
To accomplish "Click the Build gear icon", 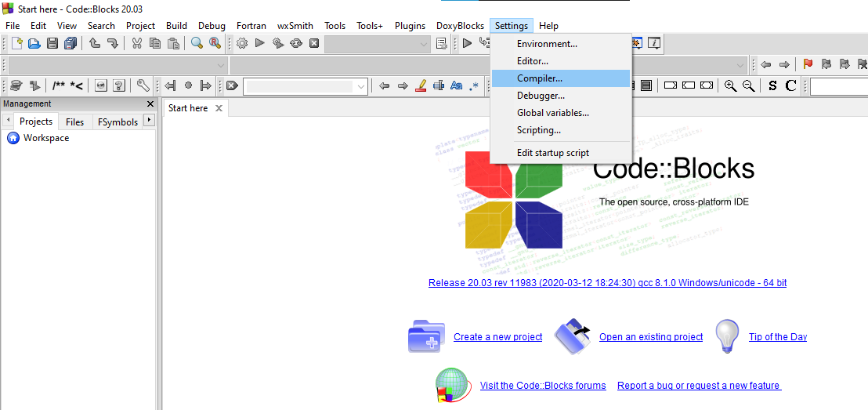I will point(242,43).
